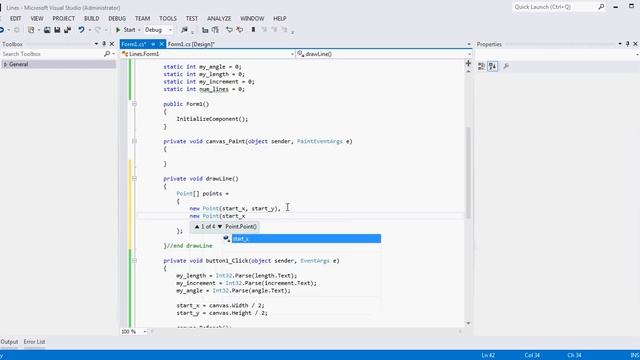
Task: Open the TEST menu
Action: click(x=191, y=18)
